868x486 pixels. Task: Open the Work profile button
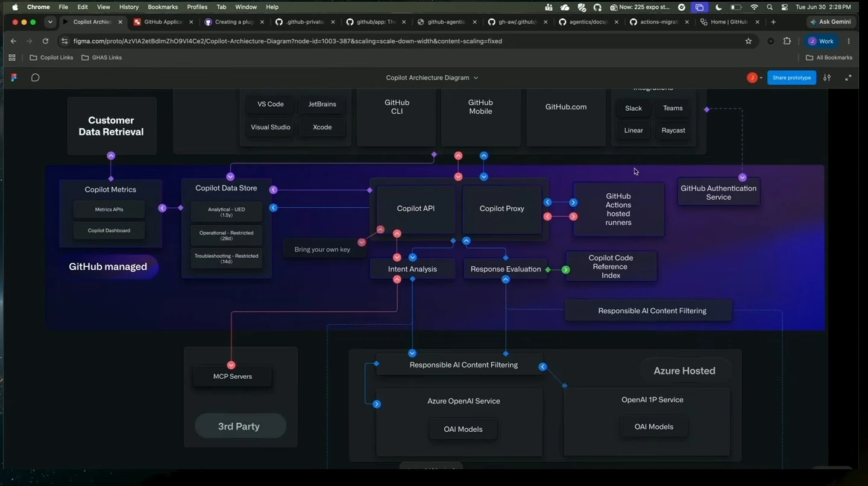821,41
